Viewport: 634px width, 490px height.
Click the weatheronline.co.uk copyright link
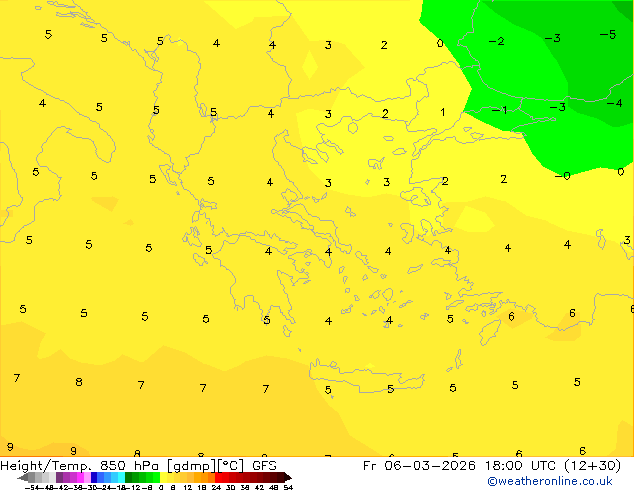550,481
